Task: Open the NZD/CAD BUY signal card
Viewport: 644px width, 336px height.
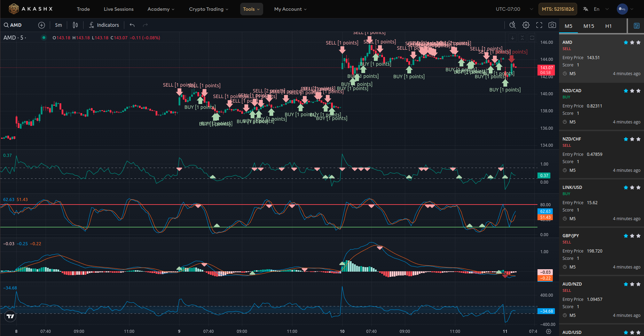Action: (601, 106)
